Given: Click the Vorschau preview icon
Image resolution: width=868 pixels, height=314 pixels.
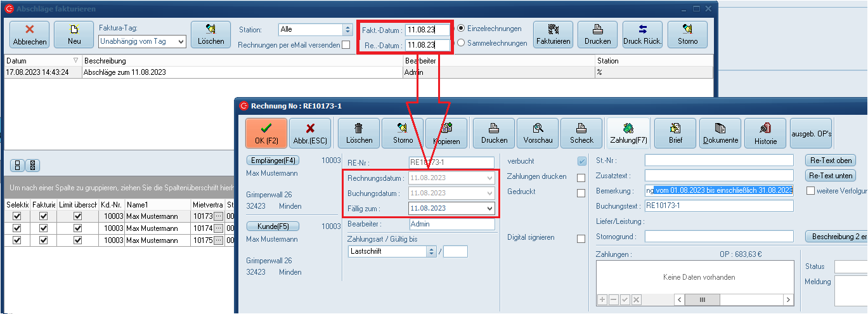Looking at the screenshot, I should [537, 133].
